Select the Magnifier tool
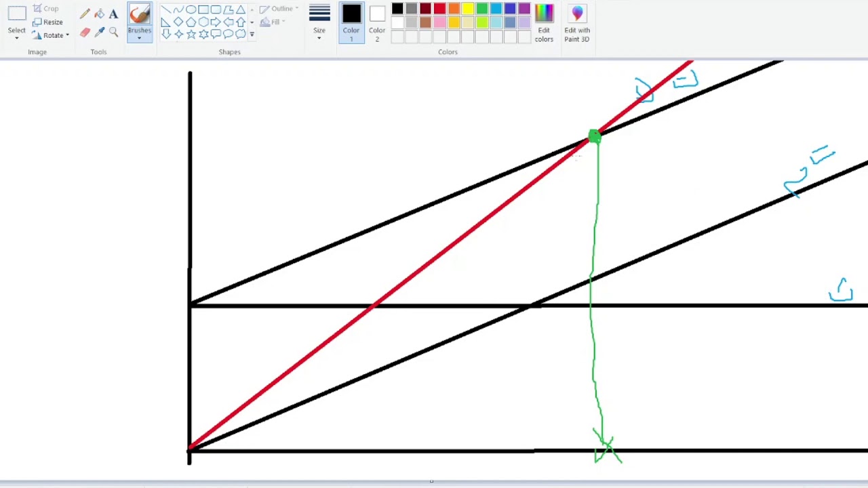The image size is (868, 488). pos(113,32)
